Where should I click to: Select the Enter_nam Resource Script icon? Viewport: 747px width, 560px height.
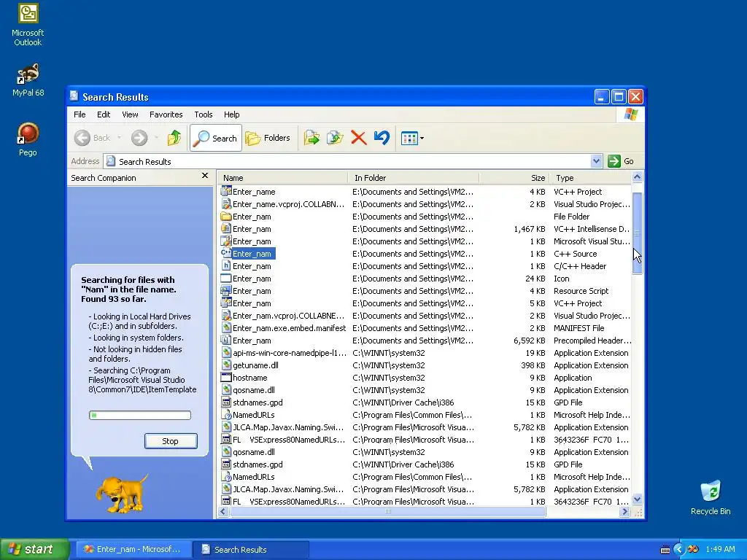226,290
